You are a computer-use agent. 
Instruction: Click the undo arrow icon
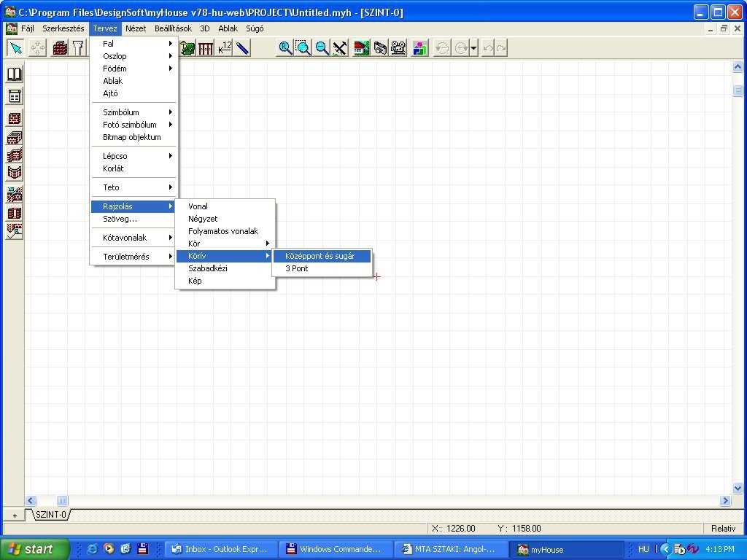coord(488,48)
